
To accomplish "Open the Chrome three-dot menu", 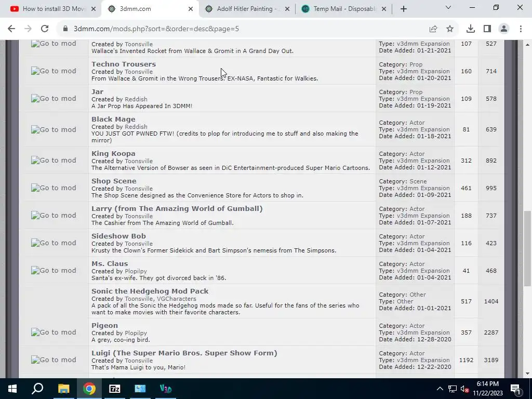I will click(x=521, y=29).
